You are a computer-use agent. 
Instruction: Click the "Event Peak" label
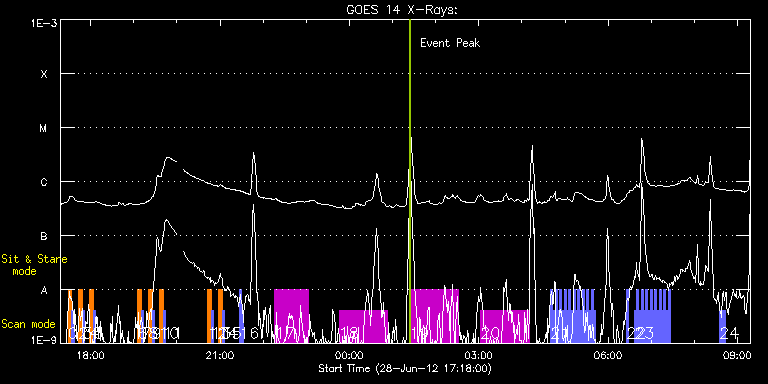point(450,43)
